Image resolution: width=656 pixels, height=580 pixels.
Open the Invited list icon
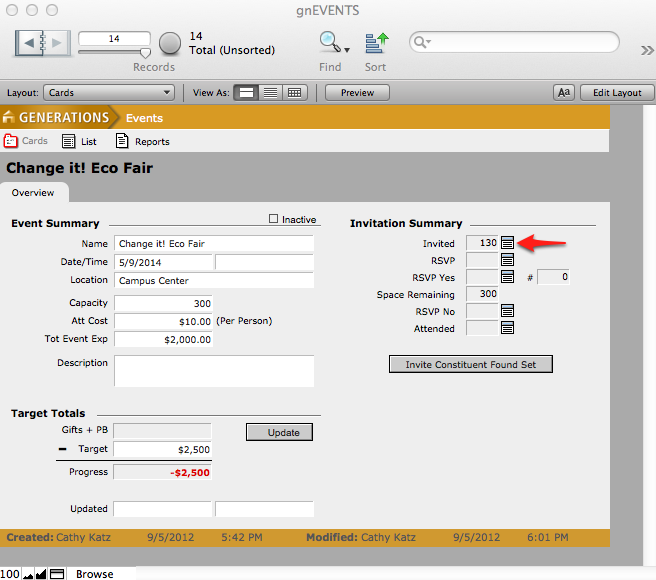[x=508, y=243]
